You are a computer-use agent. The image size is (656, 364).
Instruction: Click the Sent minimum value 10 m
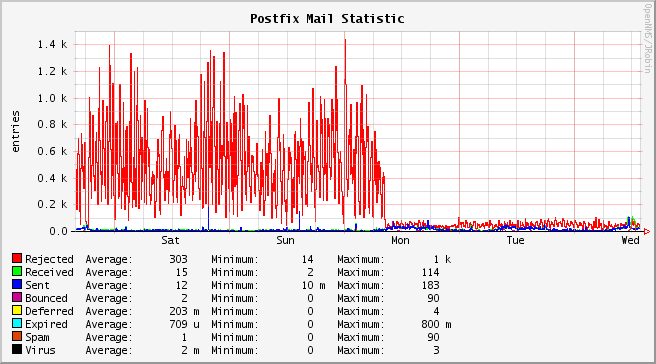313,285
